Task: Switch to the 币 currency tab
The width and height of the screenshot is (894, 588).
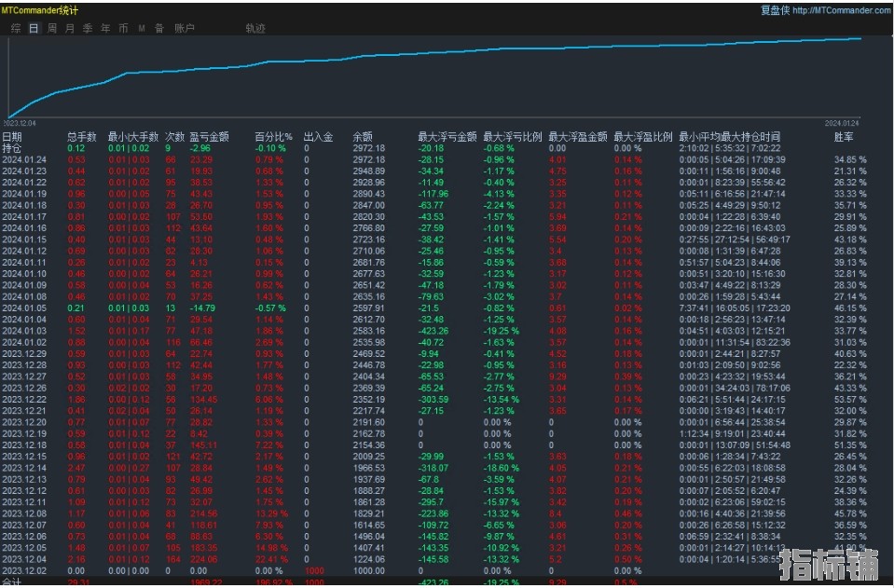Action: (123, 28)
